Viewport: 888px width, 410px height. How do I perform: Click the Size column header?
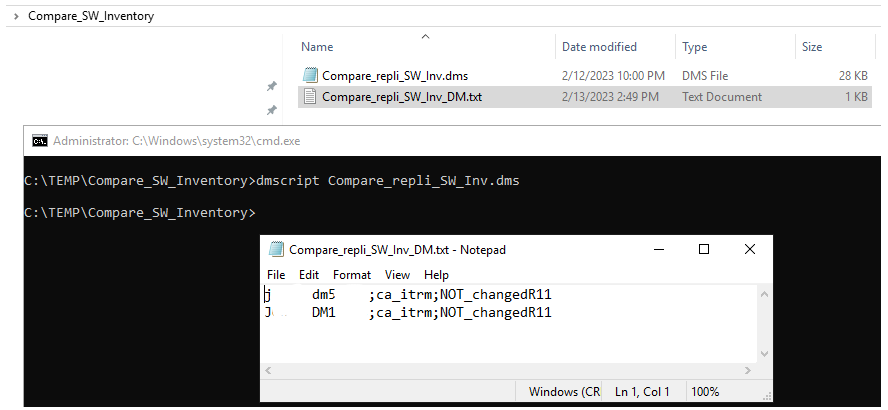click(812, 47)
